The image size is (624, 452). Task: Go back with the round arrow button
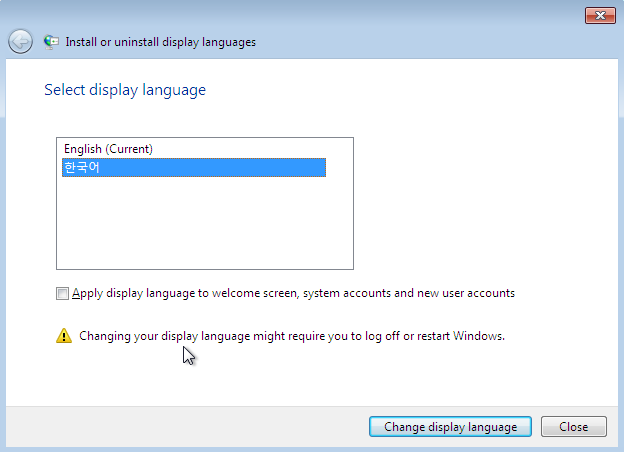click(x=20, y=41)
